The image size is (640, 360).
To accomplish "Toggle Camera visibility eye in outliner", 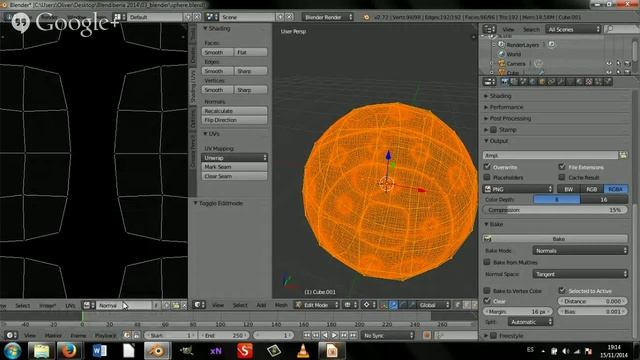I will 609,64.
